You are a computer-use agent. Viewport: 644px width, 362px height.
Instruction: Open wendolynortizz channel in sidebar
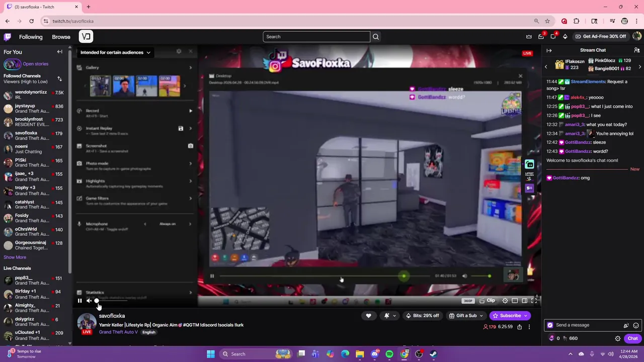pyautogui.click(x=34, y=96)
